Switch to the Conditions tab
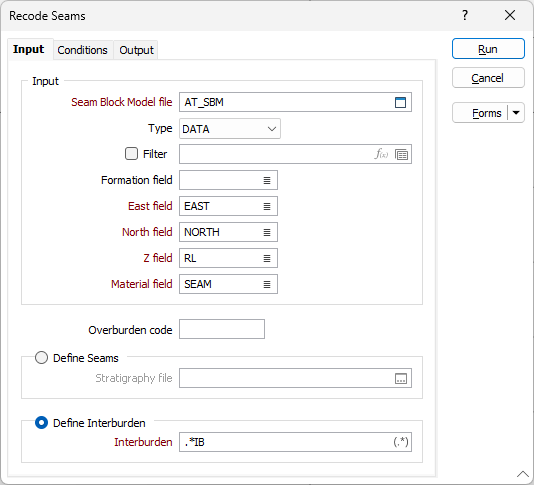534x485 pixels. [x=82, y=50]
